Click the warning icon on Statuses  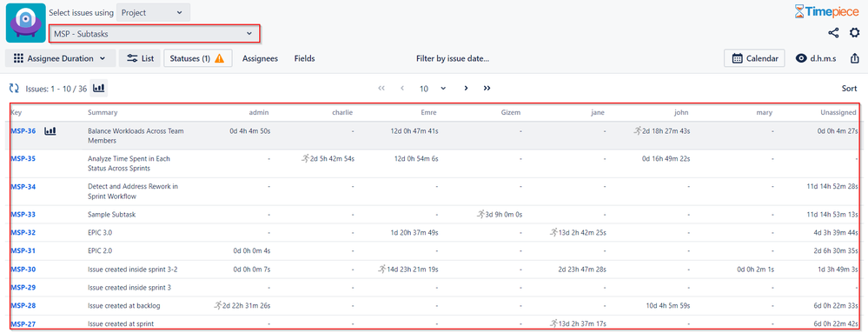click(x=219, y=58)
